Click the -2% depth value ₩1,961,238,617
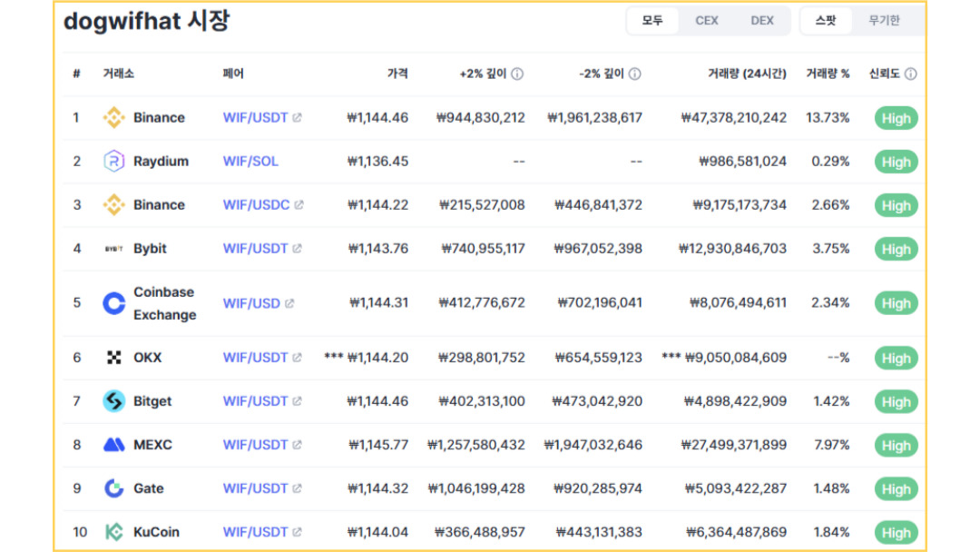Screen dimensions: 980x552 pyautogui.click(x=594, y=117)
